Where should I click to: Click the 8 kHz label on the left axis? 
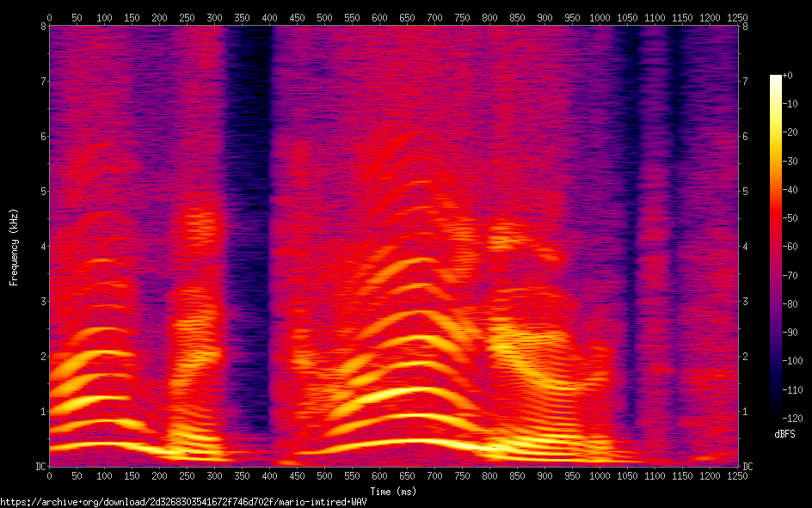(41, 27)
